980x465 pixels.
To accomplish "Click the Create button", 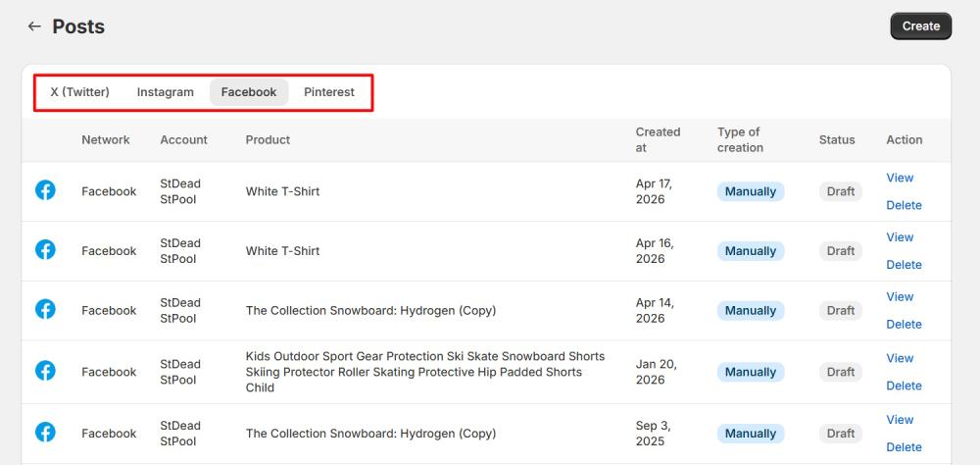I will click(920, 26).
